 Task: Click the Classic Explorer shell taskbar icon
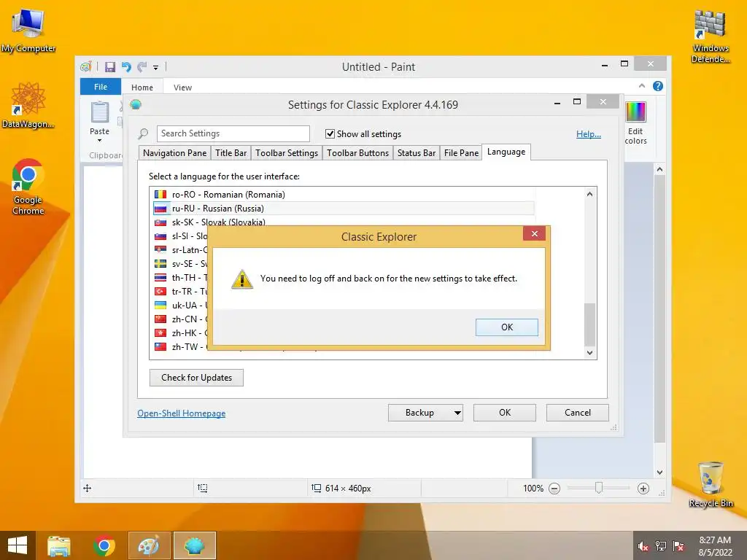click(x=194, y=545)
